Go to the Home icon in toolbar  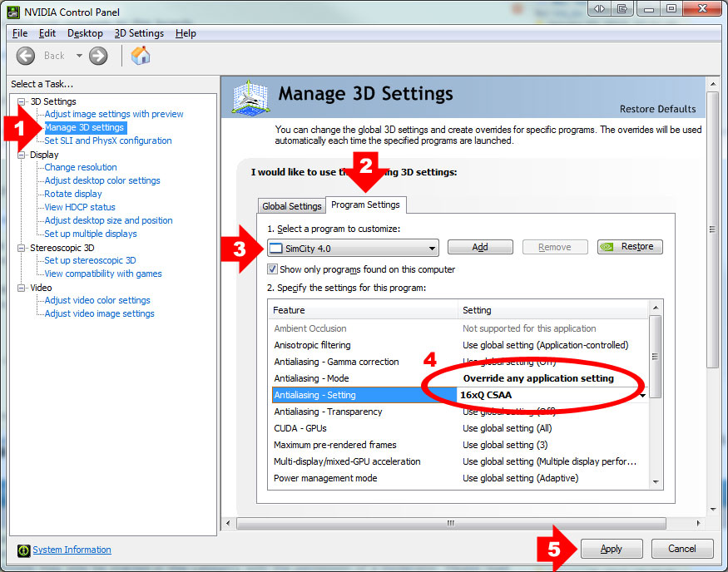(x=141, y=56)
